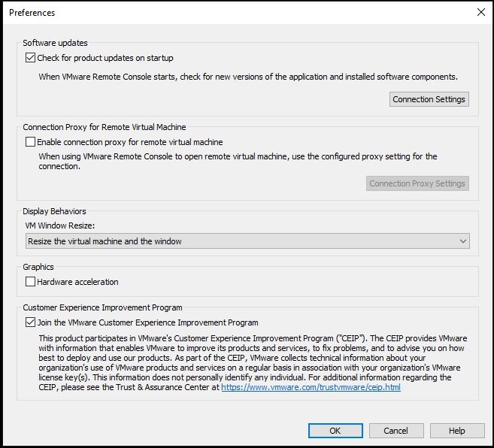Toggle Check for product updates on startup

tap(31, 58)
